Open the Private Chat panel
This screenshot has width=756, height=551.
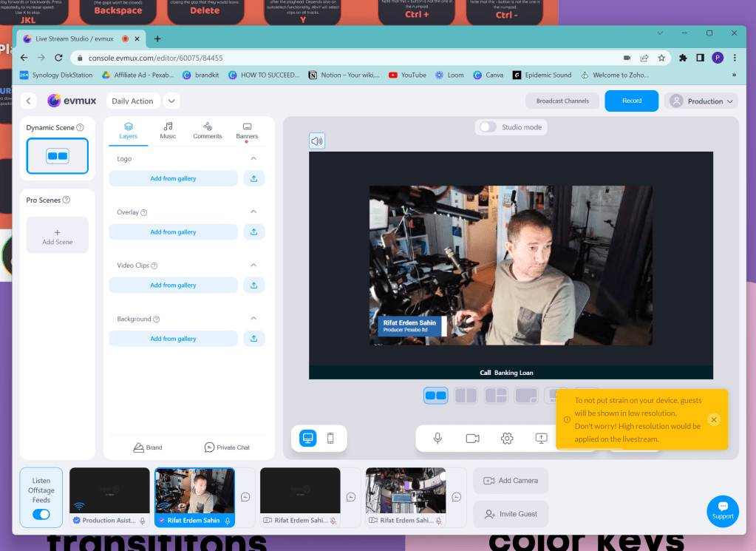pyautogui.click(x=227, y=447)
